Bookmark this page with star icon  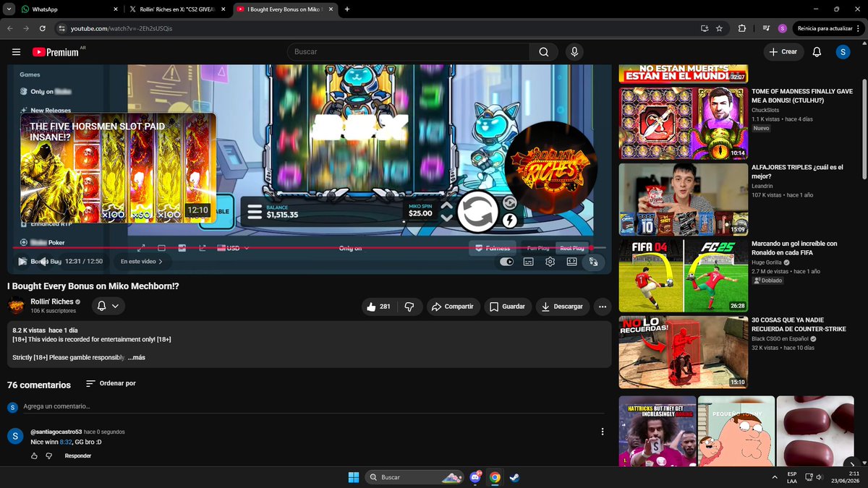point(719,28)
